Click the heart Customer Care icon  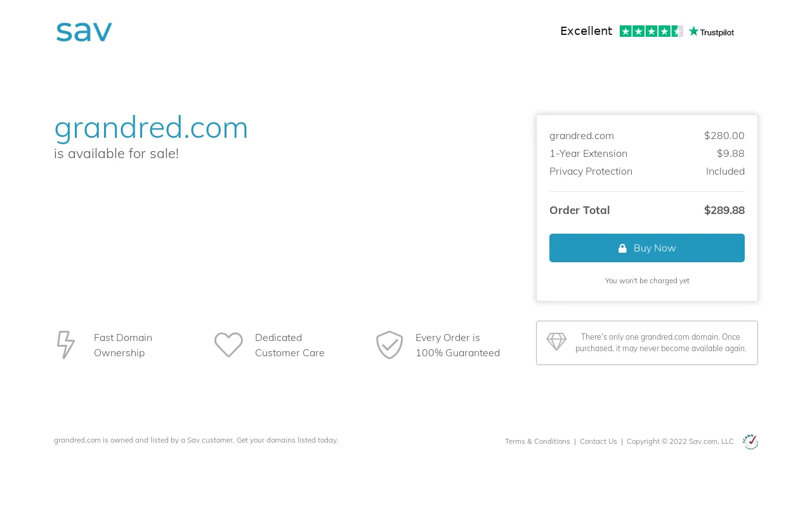coord(228,345)
